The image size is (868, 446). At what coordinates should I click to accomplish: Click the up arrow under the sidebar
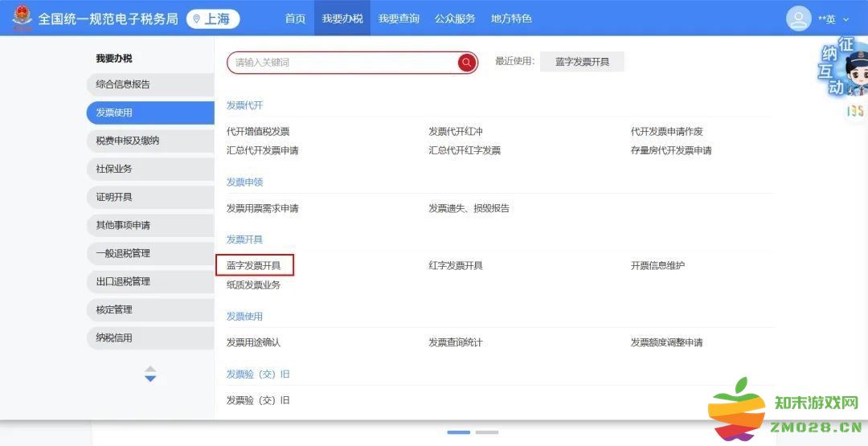pos(150,369)
